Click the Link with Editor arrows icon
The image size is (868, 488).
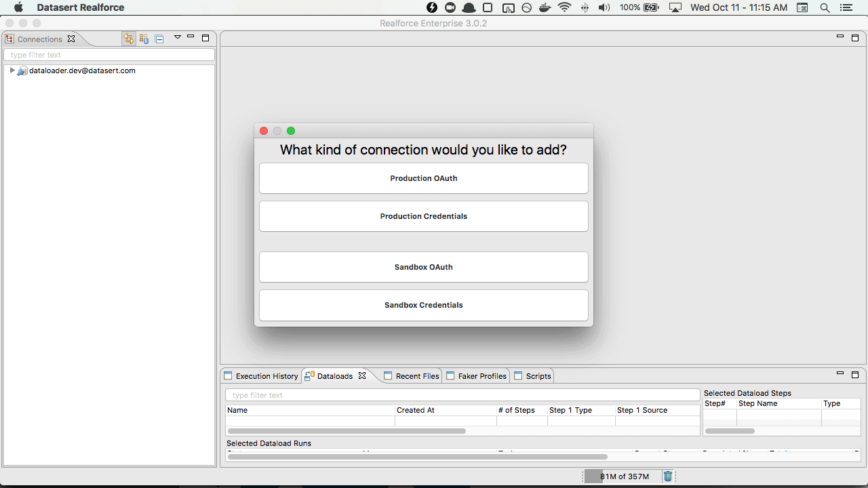129,39
